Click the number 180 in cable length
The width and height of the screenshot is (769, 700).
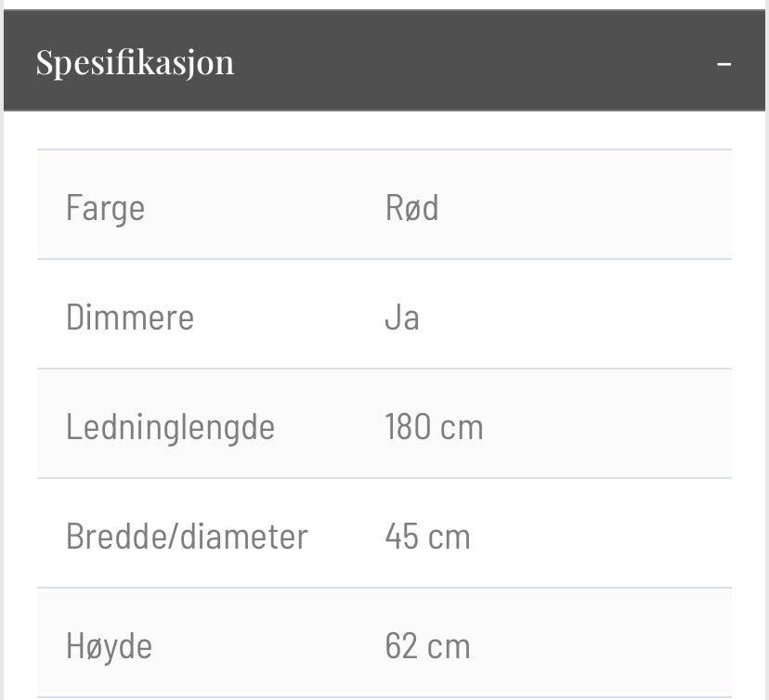408,427
